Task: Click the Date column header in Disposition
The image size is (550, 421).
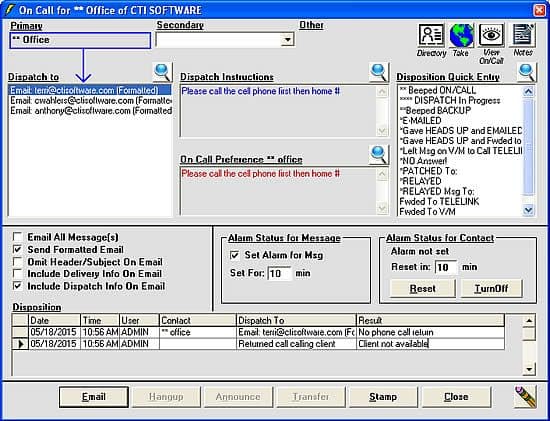Action: (54, 321)
